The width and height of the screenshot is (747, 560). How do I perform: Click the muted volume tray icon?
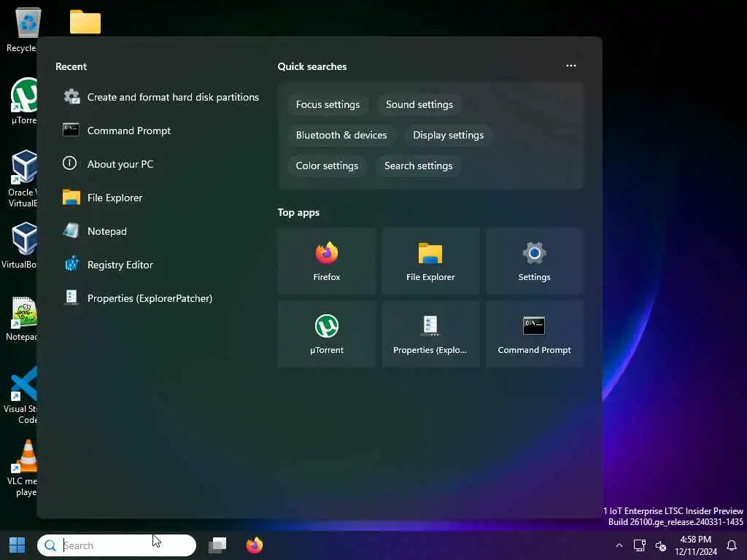coord(661,545)
